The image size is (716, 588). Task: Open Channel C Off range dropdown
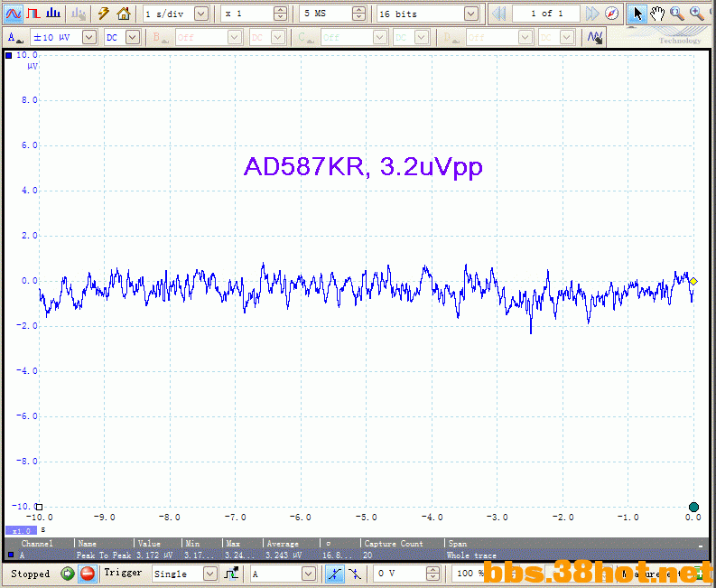pos(380,37)
